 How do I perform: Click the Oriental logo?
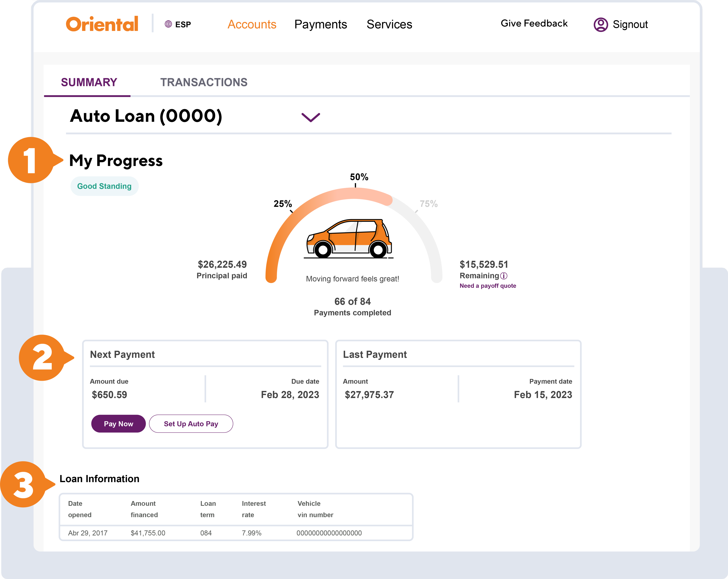pos(102,24)
